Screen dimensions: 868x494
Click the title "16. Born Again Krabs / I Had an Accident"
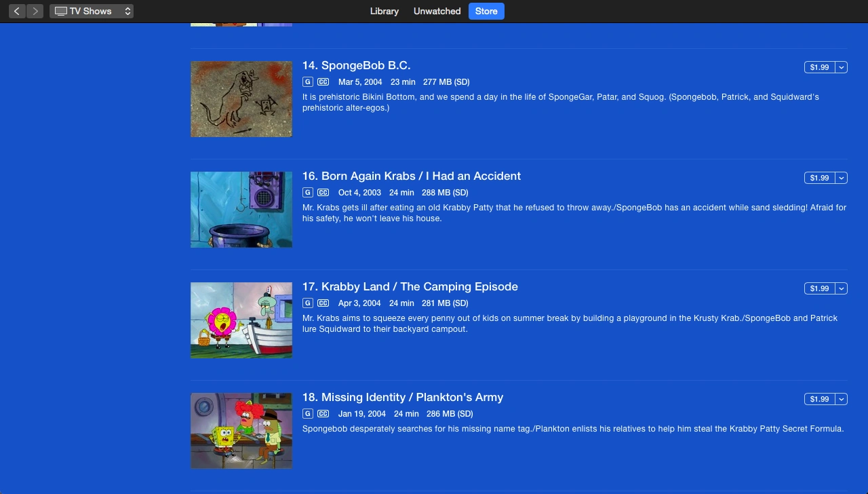coord(412,176)
